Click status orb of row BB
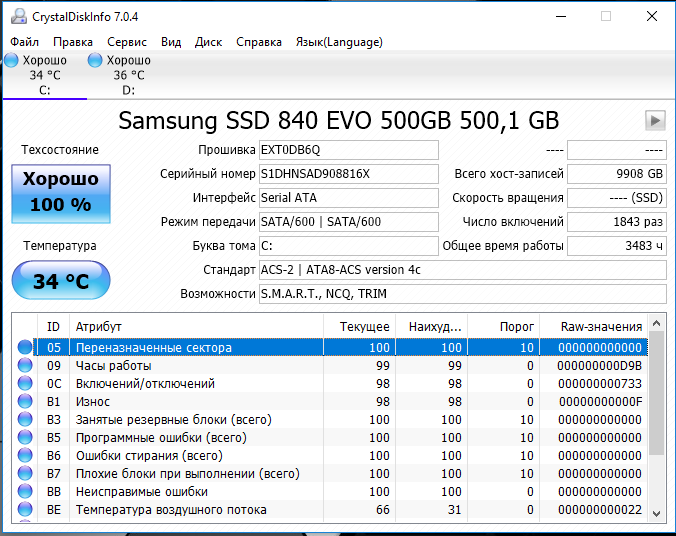The width and height of the screenshot is (676, 536). pyautogui.click(x=25, y=491)
